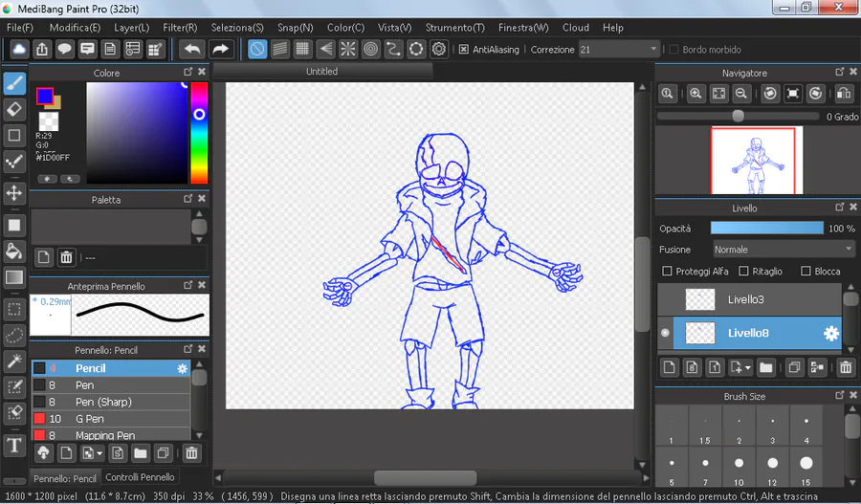Adjust the layer Opacità slider

click(x=767, y=229)
